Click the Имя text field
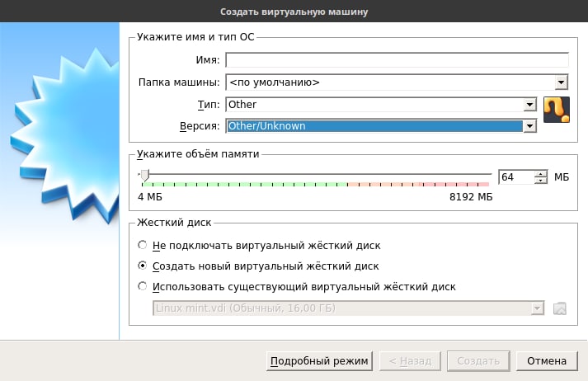The width and height of the screenshot is (588, 381). pos(397,60)
